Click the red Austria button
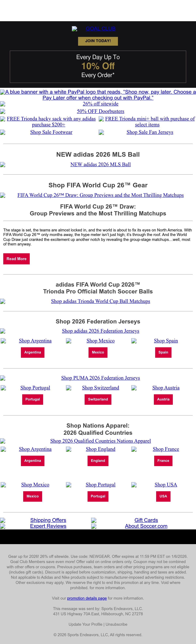Image resolution: width=196 pixels, height=644 pixels. tap(163, 399)
